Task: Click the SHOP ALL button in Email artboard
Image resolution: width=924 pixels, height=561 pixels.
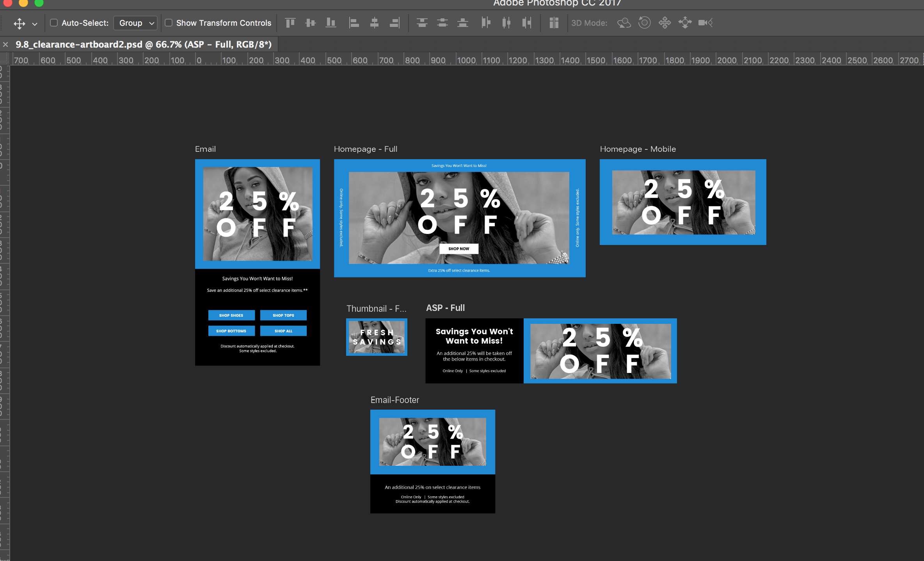Action: (x=283, y=331)
